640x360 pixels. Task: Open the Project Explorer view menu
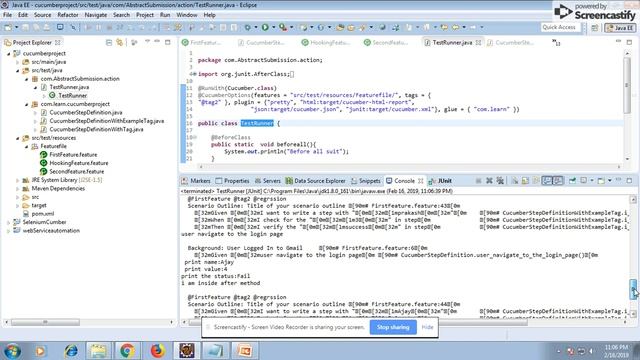(x=147, y=42)
